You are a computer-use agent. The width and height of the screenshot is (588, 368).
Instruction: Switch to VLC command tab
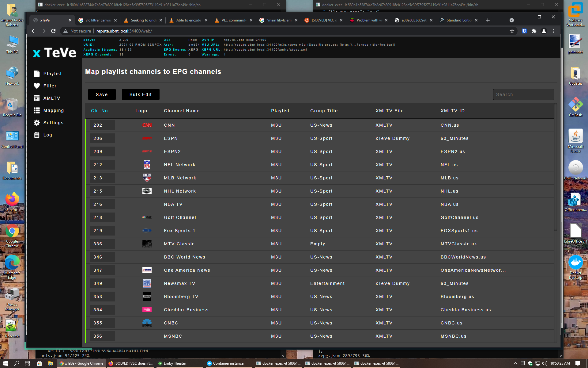coord(233,20)
